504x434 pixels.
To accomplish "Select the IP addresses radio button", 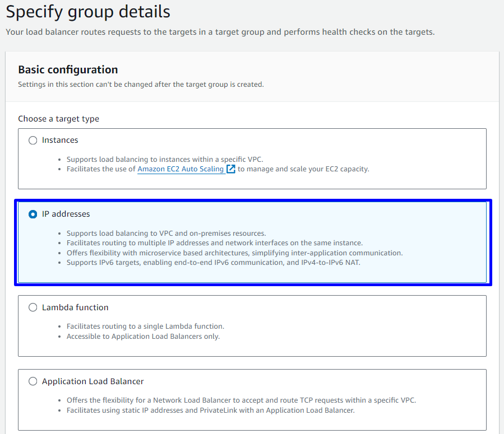I will pyautogui.click(x=33, y=214).
